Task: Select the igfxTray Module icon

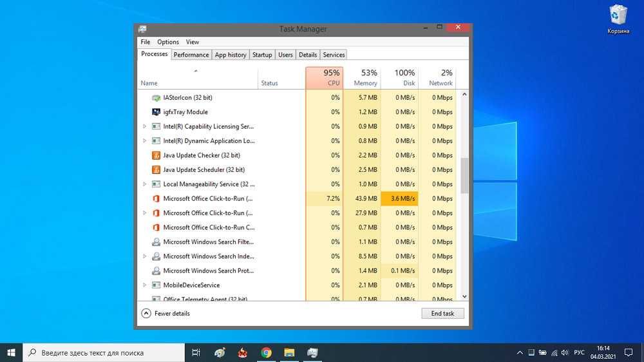Action: pyautogui.click(x=156, y=112)
